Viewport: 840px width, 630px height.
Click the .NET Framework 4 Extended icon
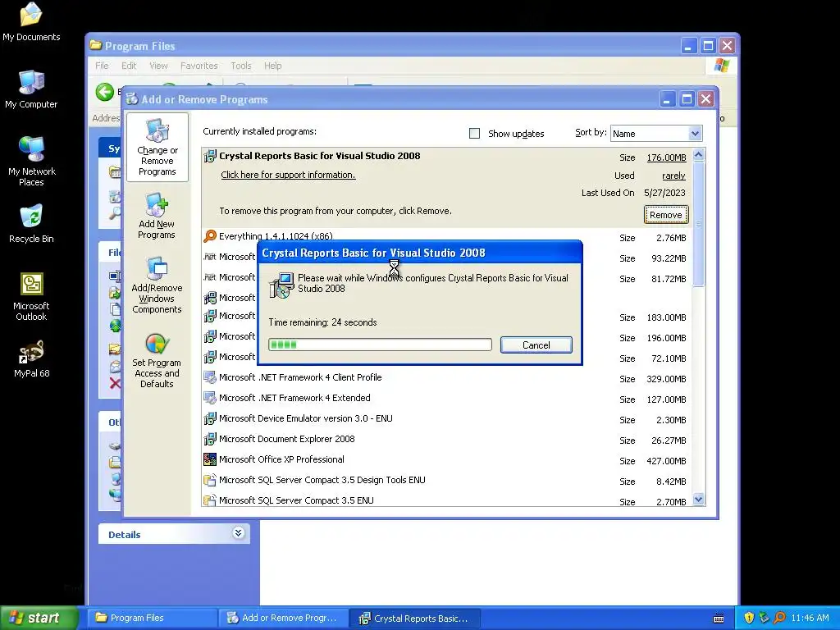(210, 398)
